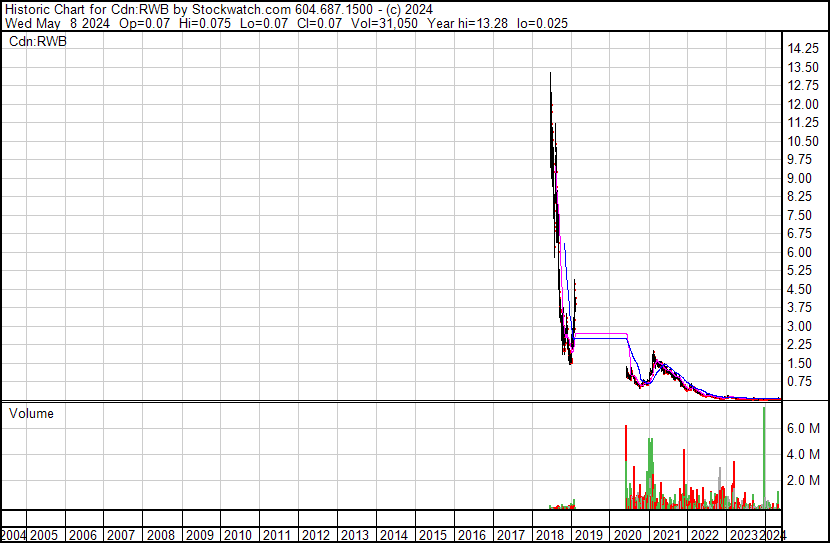Viewport: 830px width, 543px height.
Task: Click the 2020 year label on time axis
Action: (x=628, y=535)
